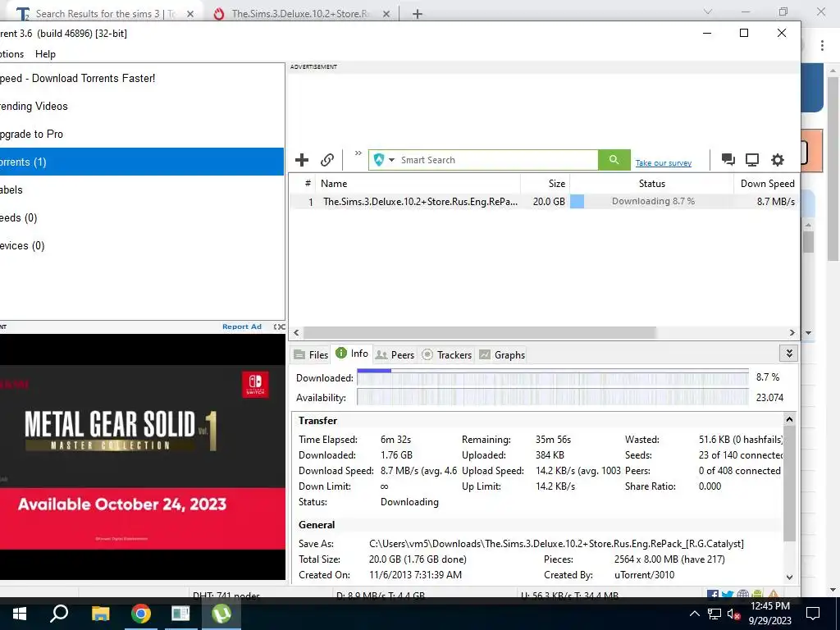Open the Take our survey link
This screenshot has height=630, width=840.
663,163
